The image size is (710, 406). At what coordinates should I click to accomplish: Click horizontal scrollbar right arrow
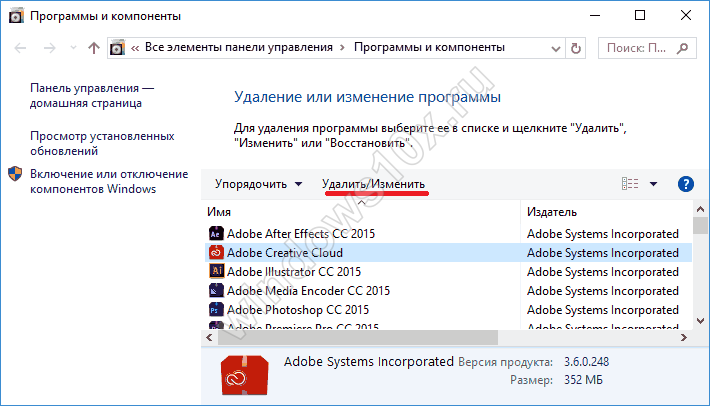point(684,337)
